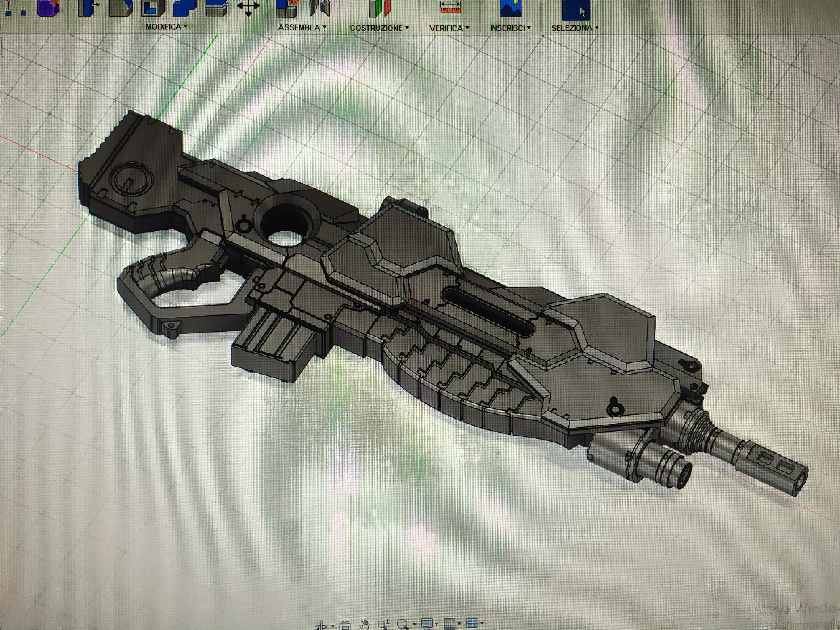The width and height of the screenshot is (840, 630).
Task: Expand the Orbit type dropdown arrow
Action: pos(333,626)
